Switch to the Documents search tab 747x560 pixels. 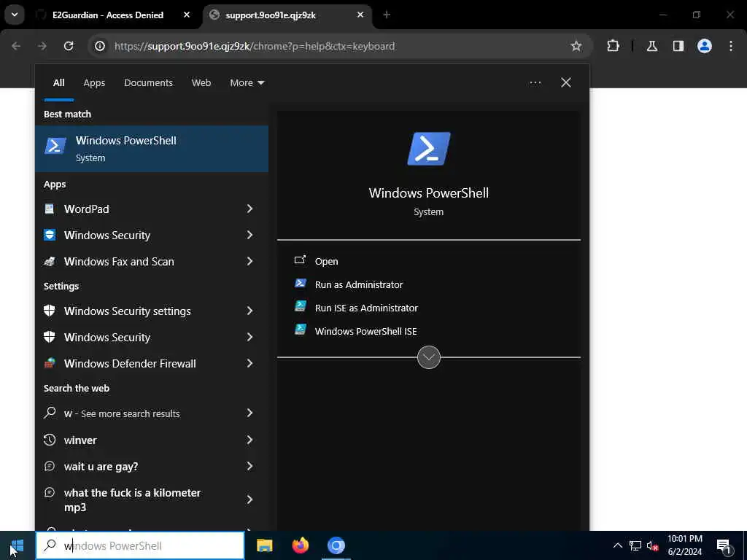tap(148, 83)
